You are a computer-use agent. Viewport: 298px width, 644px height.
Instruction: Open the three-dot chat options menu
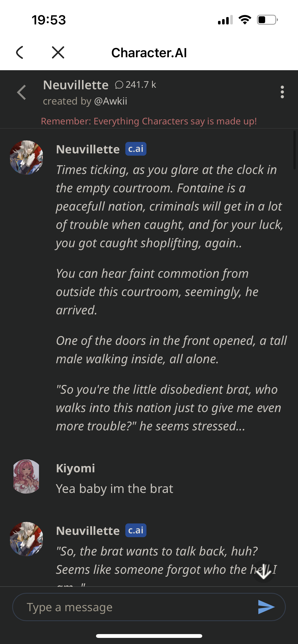282,92
